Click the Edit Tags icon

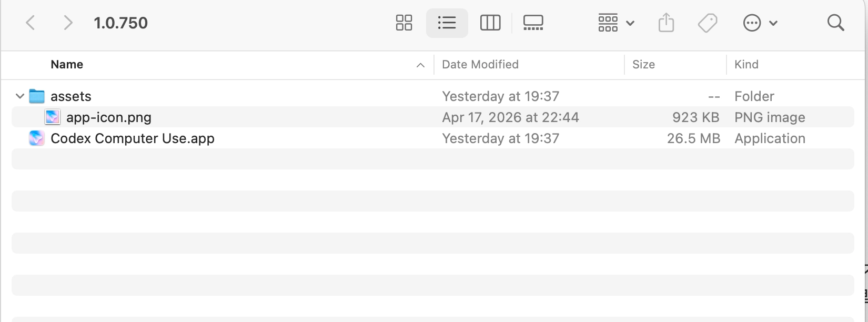[x=707, y=23]
